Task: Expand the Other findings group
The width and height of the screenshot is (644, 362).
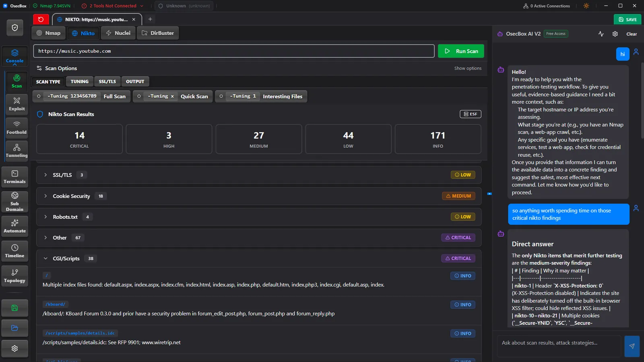Action: pos(259,238)
